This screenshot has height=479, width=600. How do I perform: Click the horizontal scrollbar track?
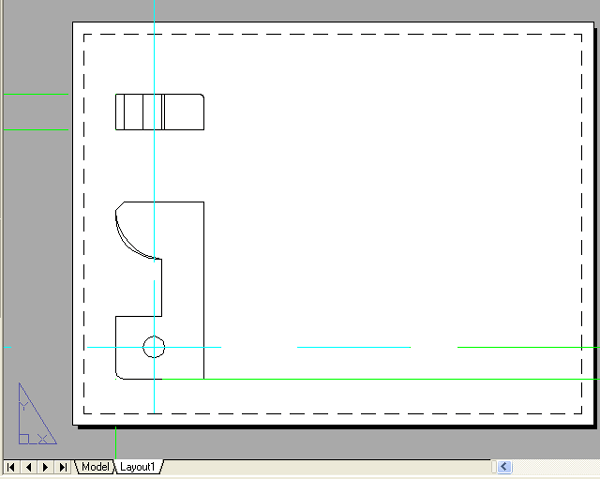[x=555, y=466]
